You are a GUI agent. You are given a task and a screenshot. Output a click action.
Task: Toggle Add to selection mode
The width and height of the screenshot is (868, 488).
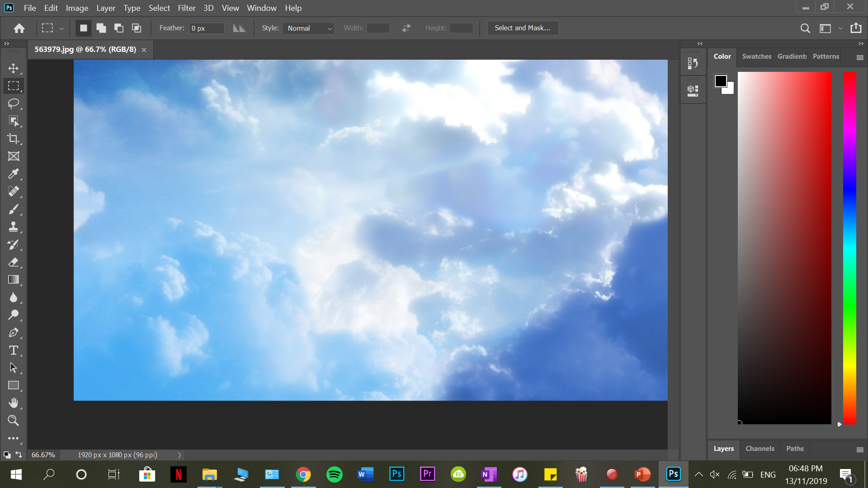tap(101, 28)
